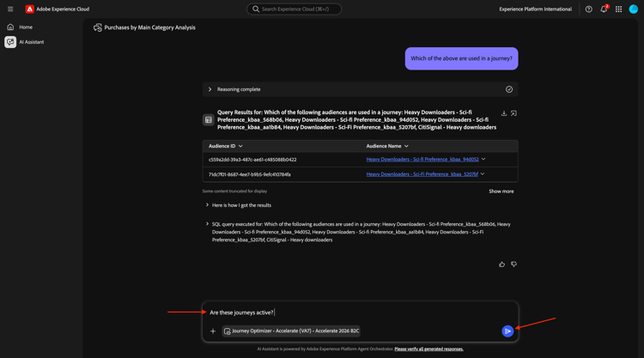Expand the query results in full view
644x358 pixels.
tap(513, 113)
